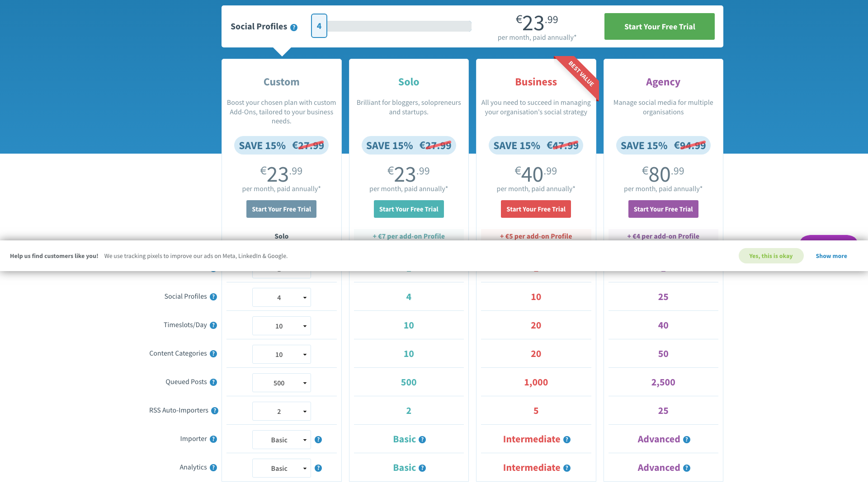Select the Business plan header

tap(536, 82)
